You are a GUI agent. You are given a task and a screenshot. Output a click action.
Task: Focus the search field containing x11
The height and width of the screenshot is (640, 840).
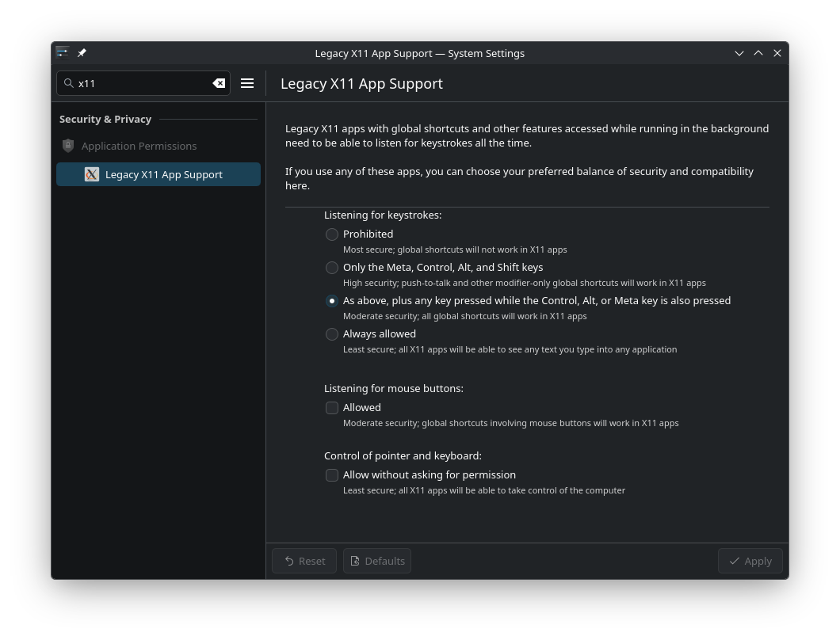coord(143,83)
